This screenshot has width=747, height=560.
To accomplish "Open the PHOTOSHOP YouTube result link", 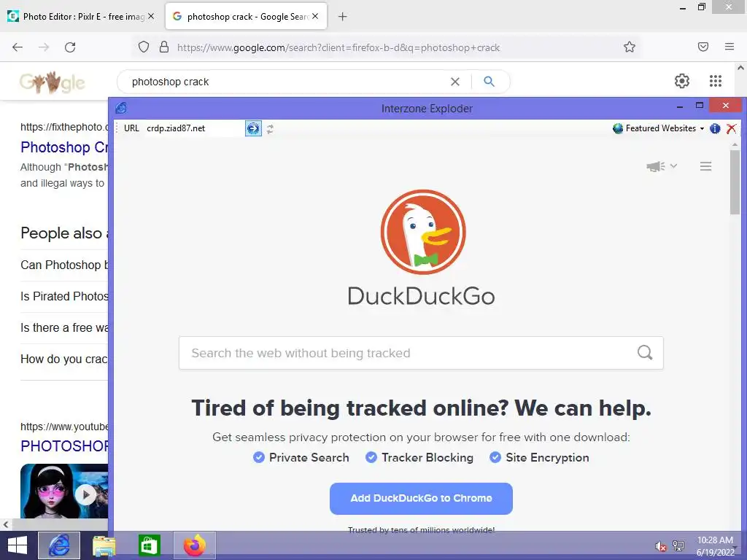I will tap(64, 446).
